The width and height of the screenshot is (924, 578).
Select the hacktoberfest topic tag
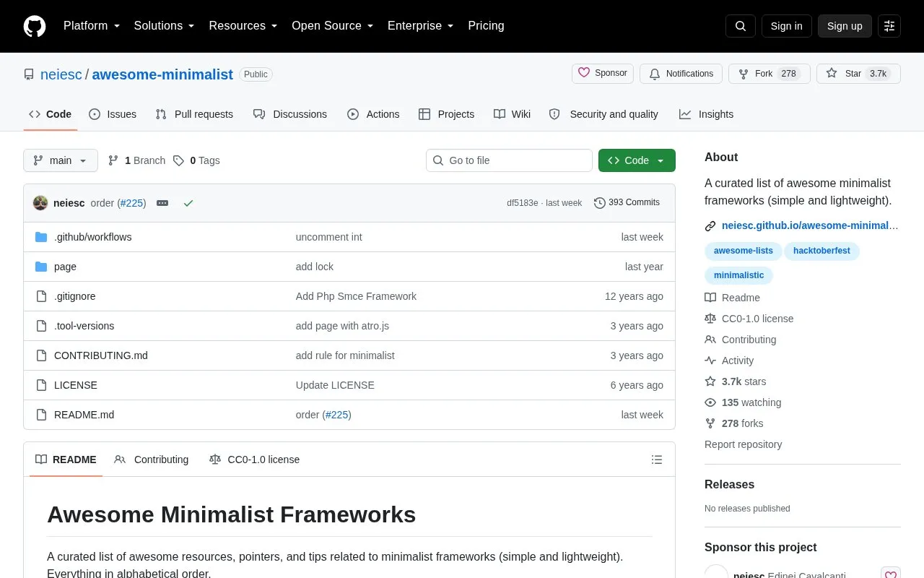click(x=821, y=251)
